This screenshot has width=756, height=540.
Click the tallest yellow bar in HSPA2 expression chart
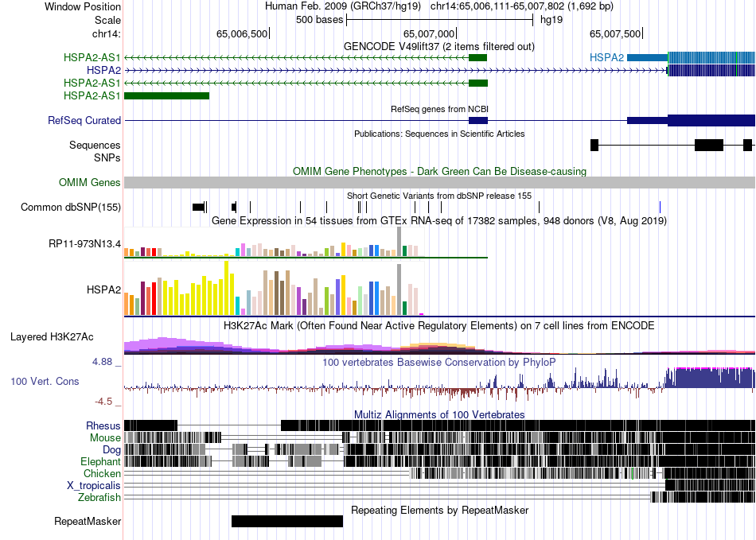[227, 288]
